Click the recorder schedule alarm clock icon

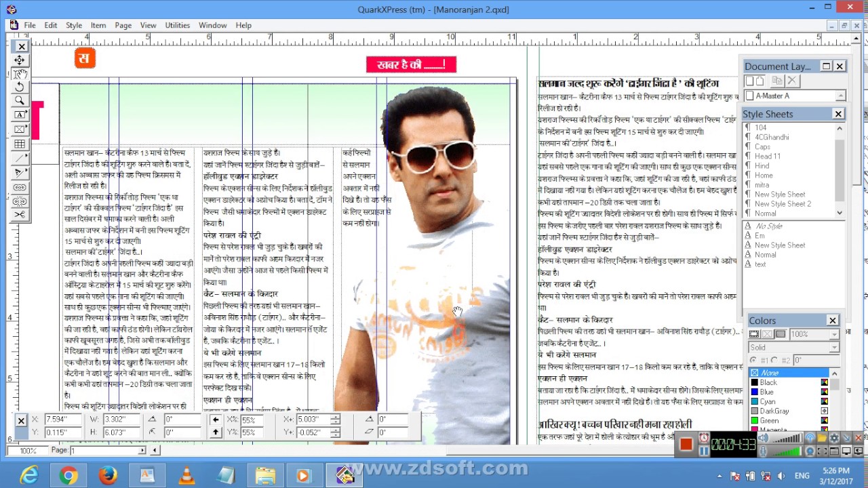[704, 439]
